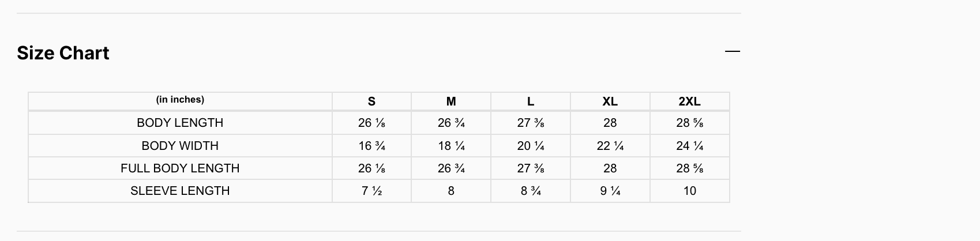The image size is (980, 241).
Task: Click body width value 18 ¼ for M
Action: (451, 146)
